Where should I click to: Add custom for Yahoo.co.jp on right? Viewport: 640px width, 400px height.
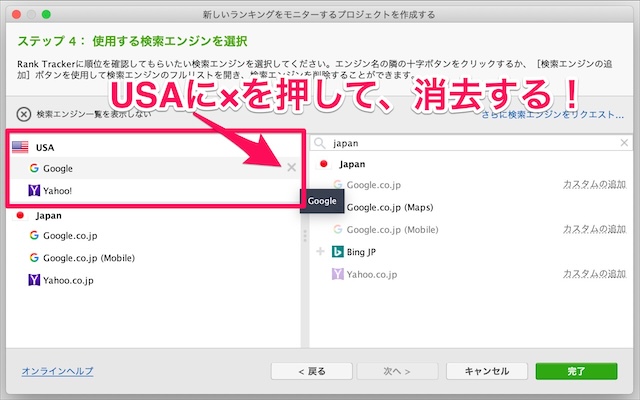(x=594, y=274)
